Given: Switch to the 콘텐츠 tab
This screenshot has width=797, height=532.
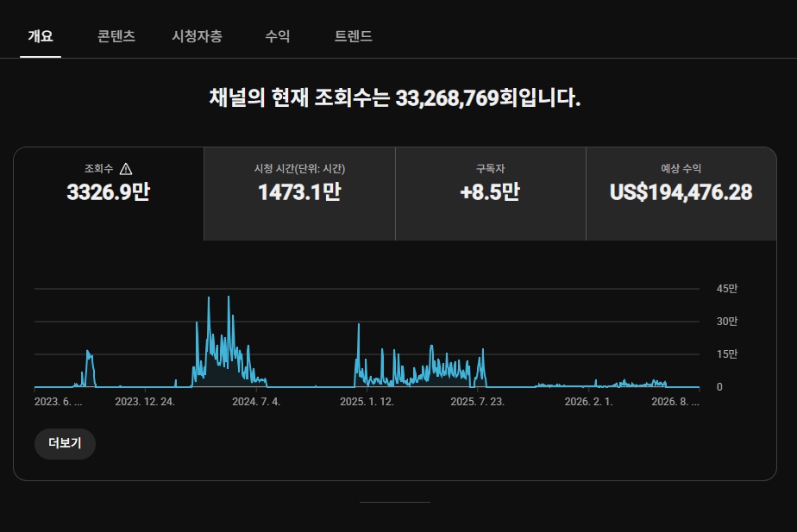Looking at the screenshot, I should pos(116,36).
